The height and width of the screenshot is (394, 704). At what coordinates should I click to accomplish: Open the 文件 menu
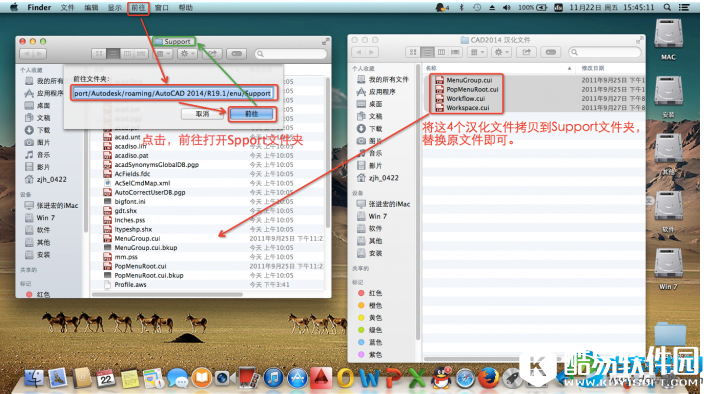[67, 8]
